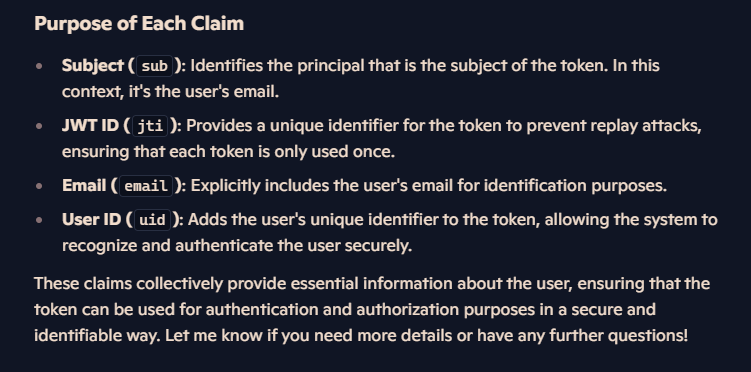
Task: Click the 'Purpose of Each Claim' heading
Action: pos(139,23)
